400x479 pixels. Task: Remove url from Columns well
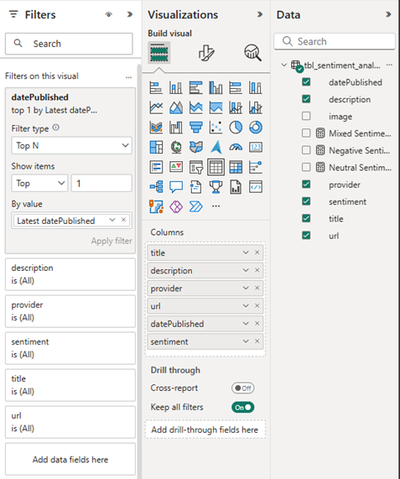[x=257, y=306]
